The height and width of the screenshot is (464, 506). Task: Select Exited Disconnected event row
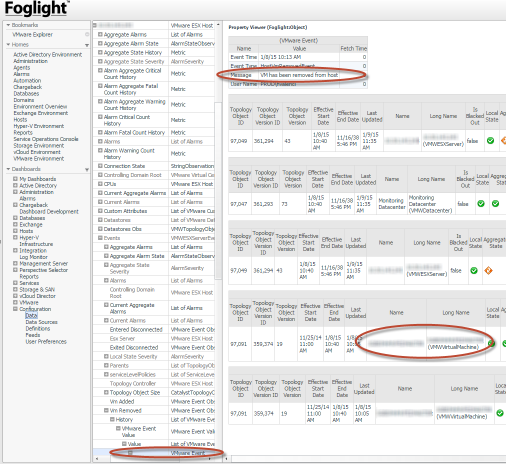click(x=154, y=347)
